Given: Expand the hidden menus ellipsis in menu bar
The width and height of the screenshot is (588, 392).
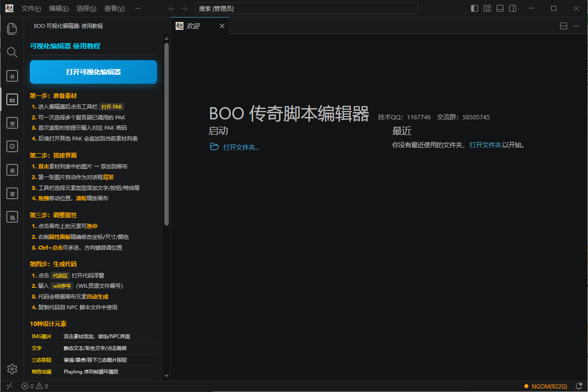Looking at the screenshot, I should [138, 8].
